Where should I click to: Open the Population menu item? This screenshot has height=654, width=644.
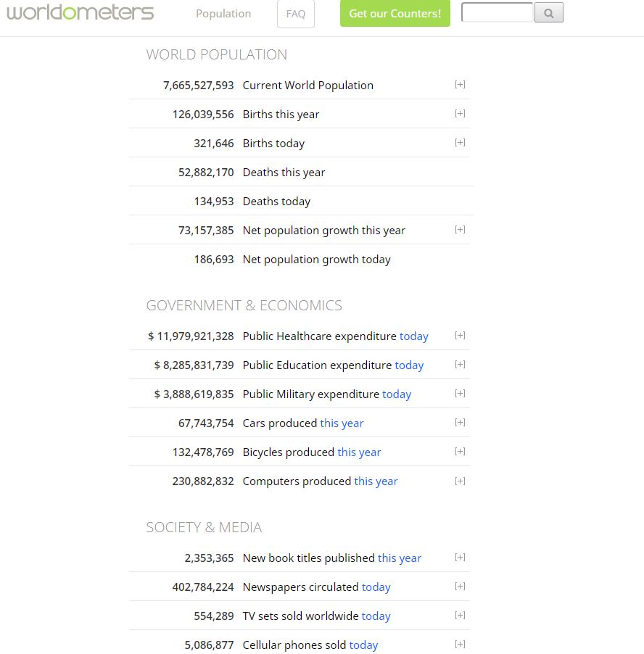click(x=223, y=14)
